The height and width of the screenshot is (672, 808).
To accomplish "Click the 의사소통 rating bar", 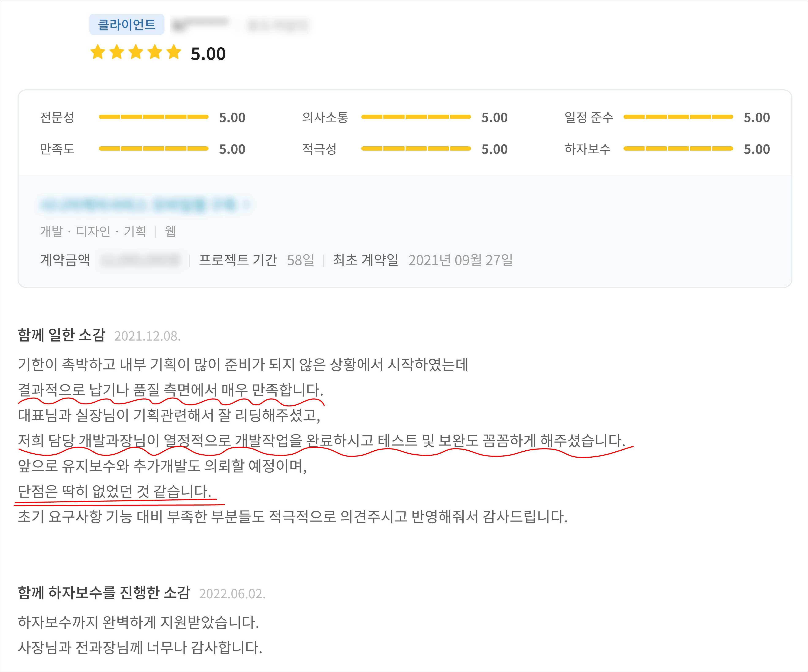I will [416, 117].
